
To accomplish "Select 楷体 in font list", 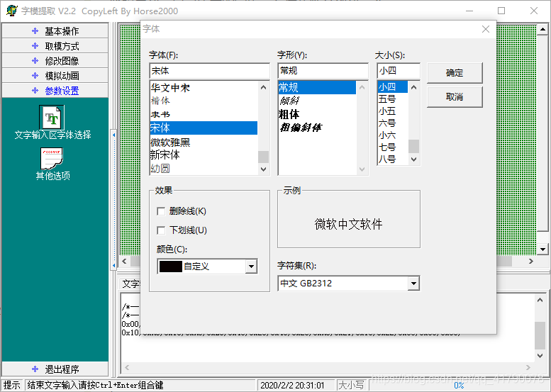I will pyautogui.click(x=204, y=101).
